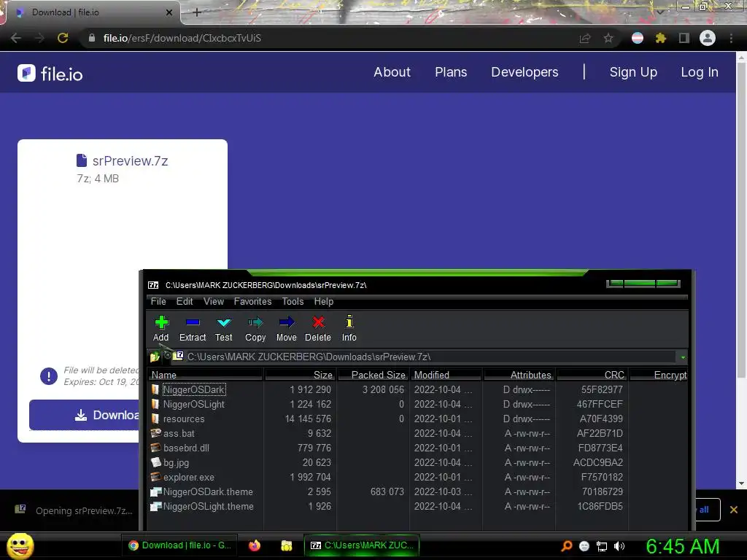Screen dimensions: 747x560
Task: Click Log In on file.io
Action: coord(700,72)
